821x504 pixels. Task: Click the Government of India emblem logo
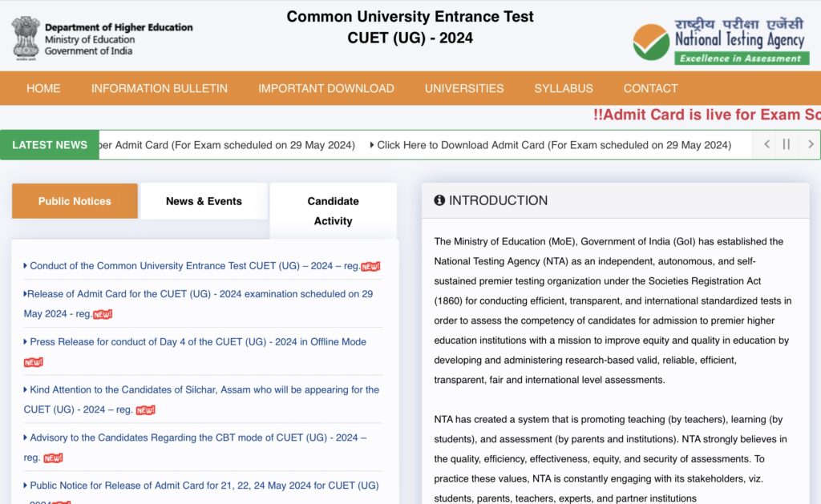[x=26, y=38]
